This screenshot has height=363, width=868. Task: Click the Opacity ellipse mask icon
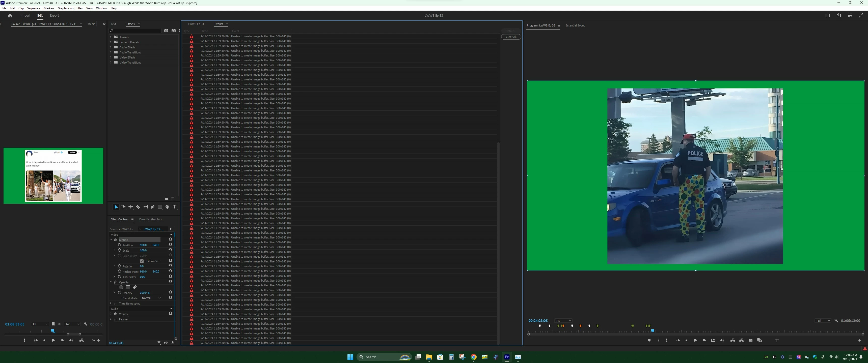[121, 287]
